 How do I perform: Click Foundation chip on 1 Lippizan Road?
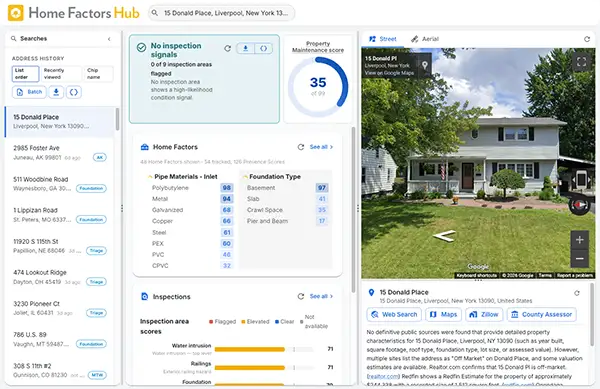click(91, 220)
